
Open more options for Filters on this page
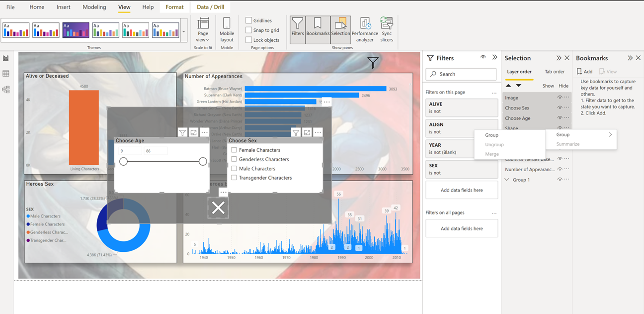point(494,93)
